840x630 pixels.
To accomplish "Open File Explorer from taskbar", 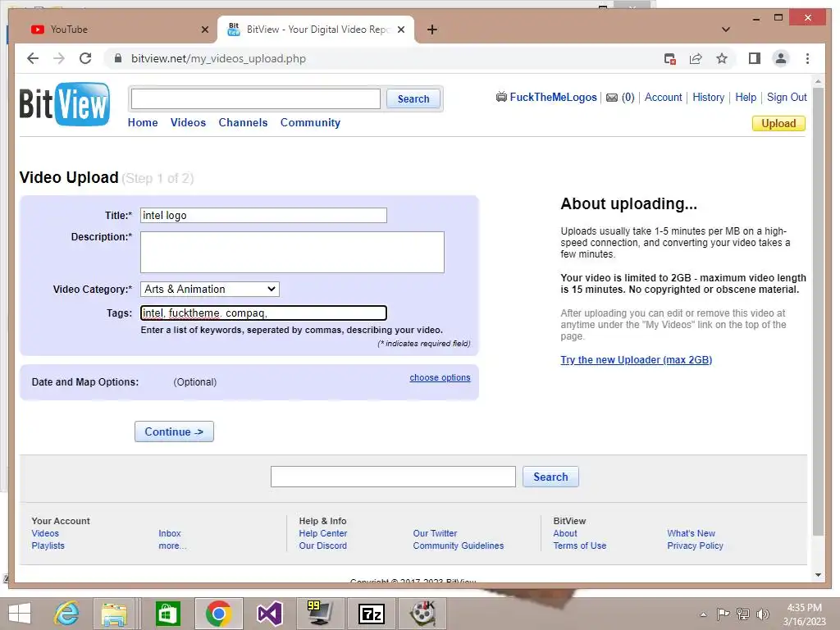I will point(115,614).
